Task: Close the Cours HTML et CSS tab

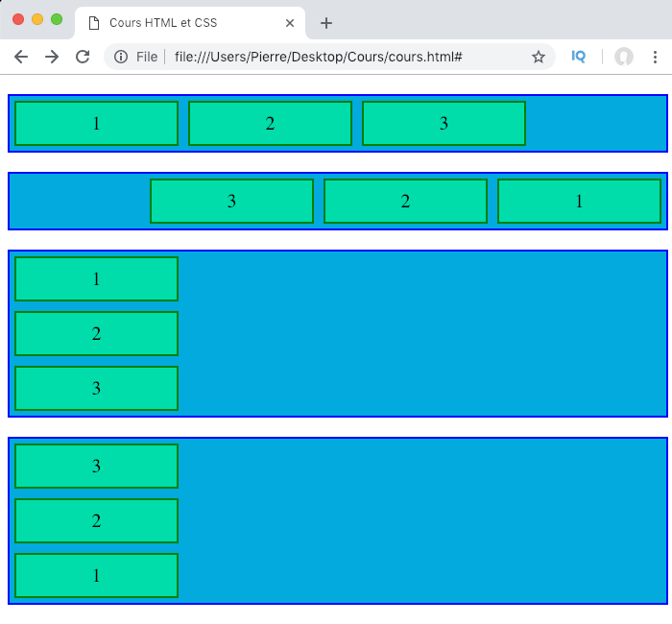Action: 290,23
